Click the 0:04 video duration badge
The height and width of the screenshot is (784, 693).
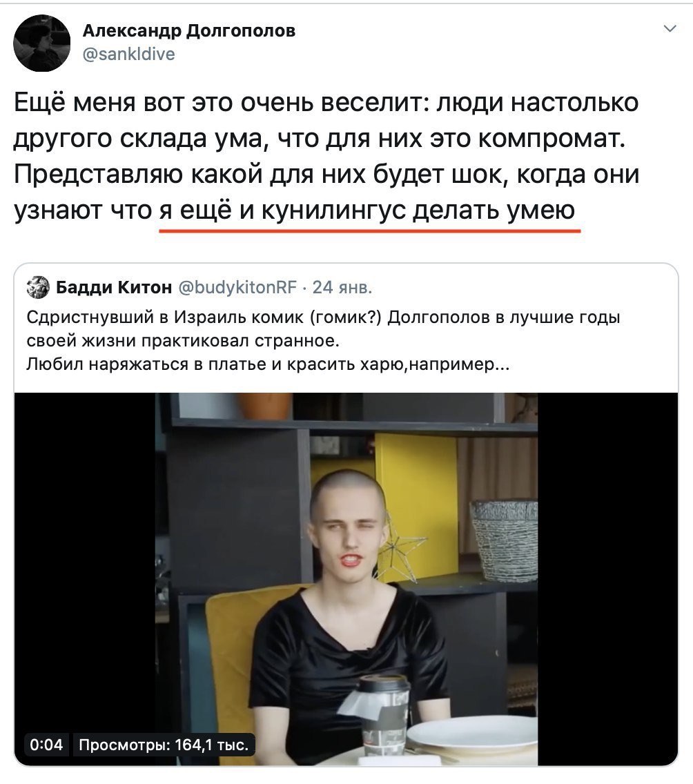click(x=46, y=745)
